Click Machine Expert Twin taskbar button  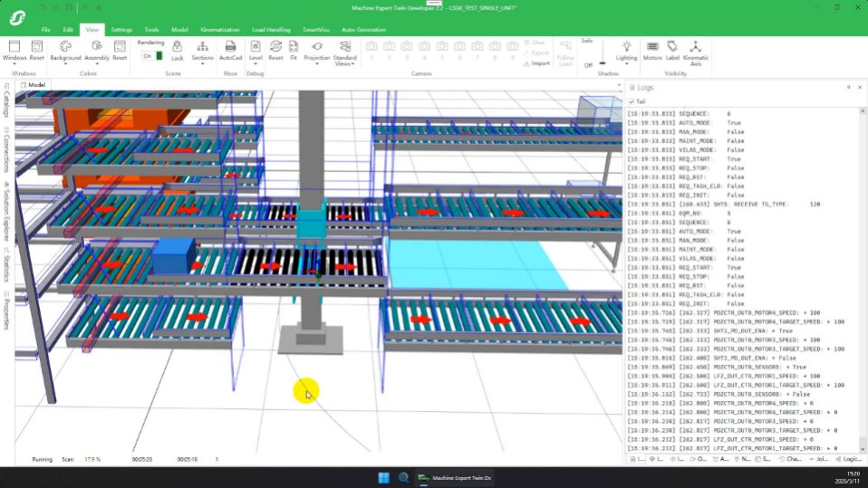(455, 477)
